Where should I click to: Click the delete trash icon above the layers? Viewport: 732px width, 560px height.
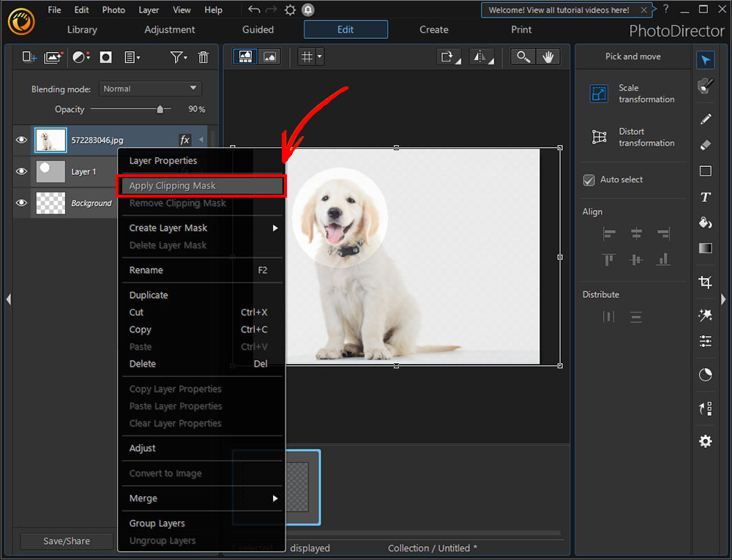[203, 56]
